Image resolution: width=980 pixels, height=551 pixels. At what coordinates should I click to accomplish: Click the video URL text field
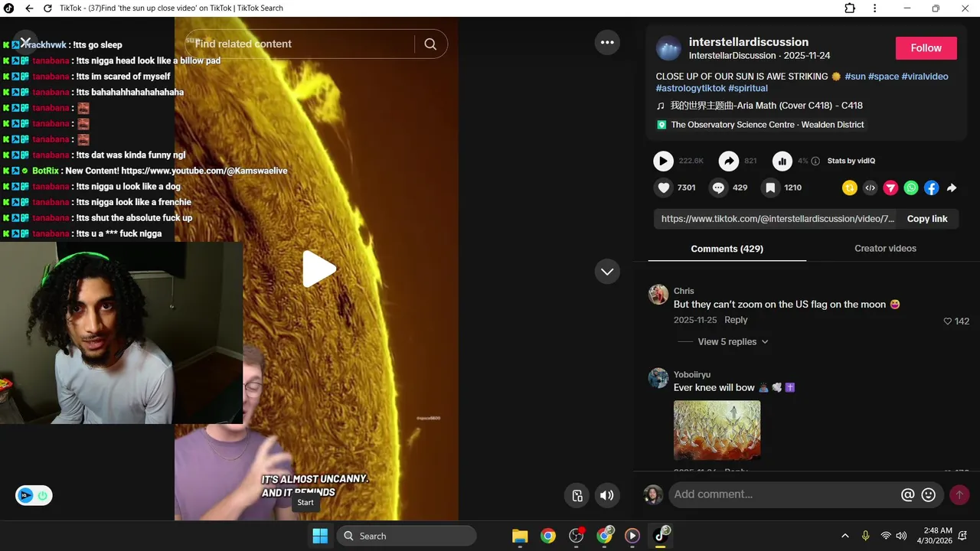tap(777, 219)
